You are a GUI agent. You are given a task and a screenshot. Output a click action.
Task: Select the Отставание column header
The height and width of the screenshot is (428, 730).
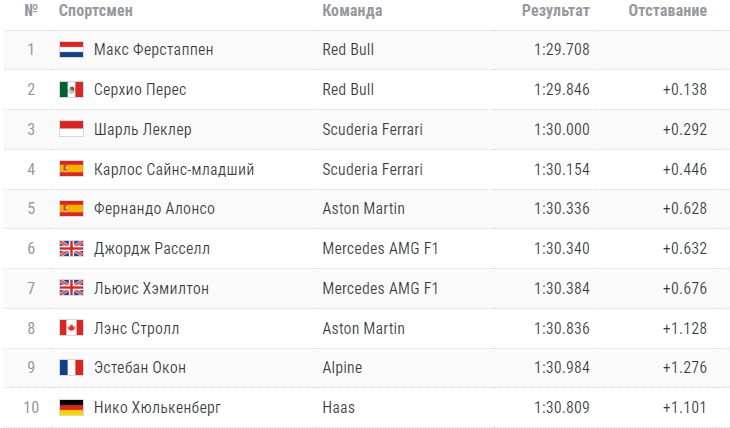(668, 10)
